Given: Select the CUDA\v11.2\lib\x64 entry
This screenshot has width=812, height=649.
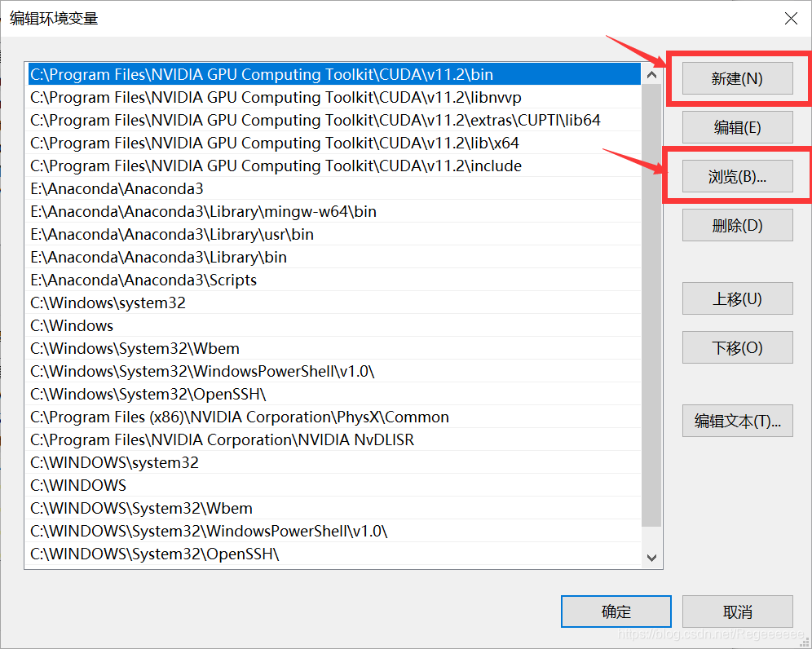Looking at the screenshot, I should click(x=334, y=143).
